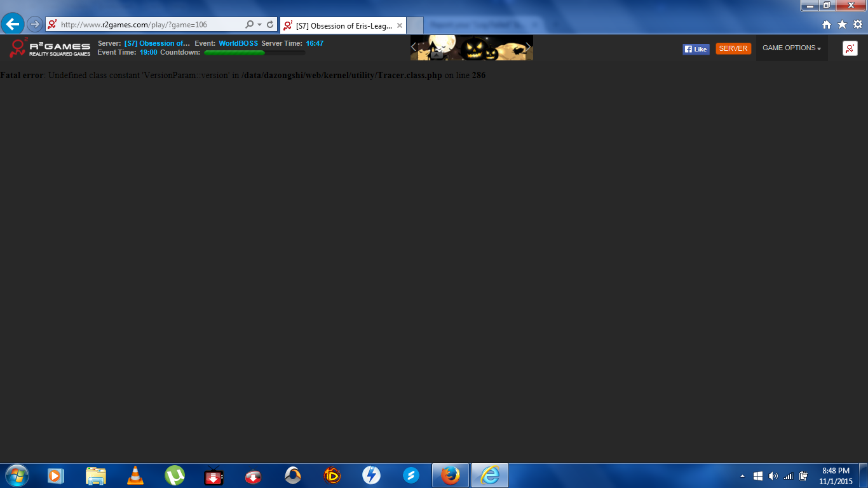Screen dimensions: 868x488
Task: Launch VLC media player from taskbar
Action: point(135,475)
